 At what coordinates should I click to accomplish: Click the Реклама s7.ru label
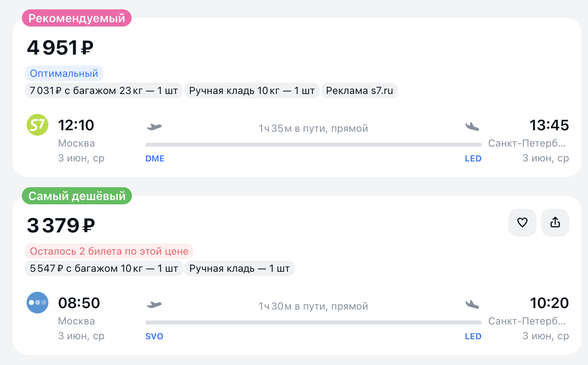359,91
